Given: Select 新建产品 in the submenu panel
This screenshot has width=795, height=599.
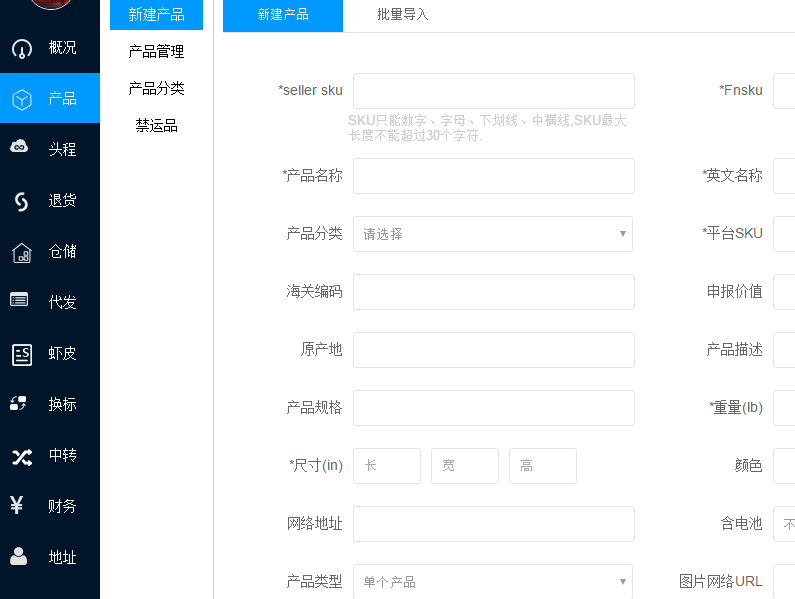Looking at the screenshot, I should tap(156, 15).
